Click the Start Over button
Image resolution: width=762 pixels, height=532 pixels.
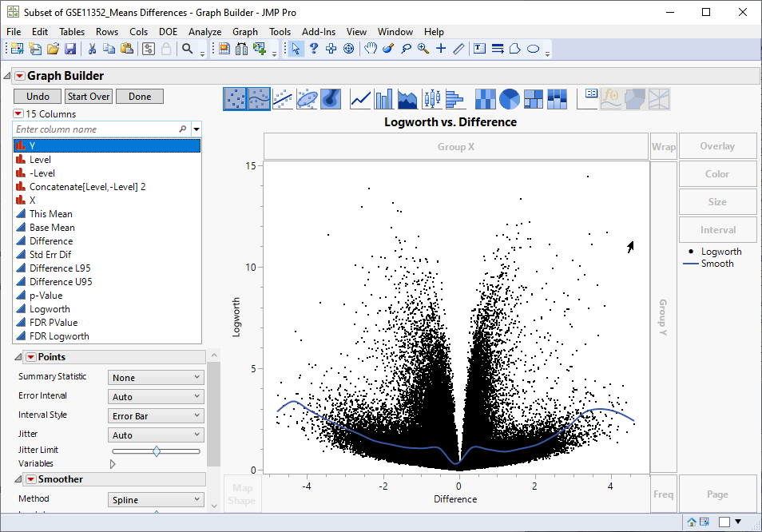pos(89,97)
